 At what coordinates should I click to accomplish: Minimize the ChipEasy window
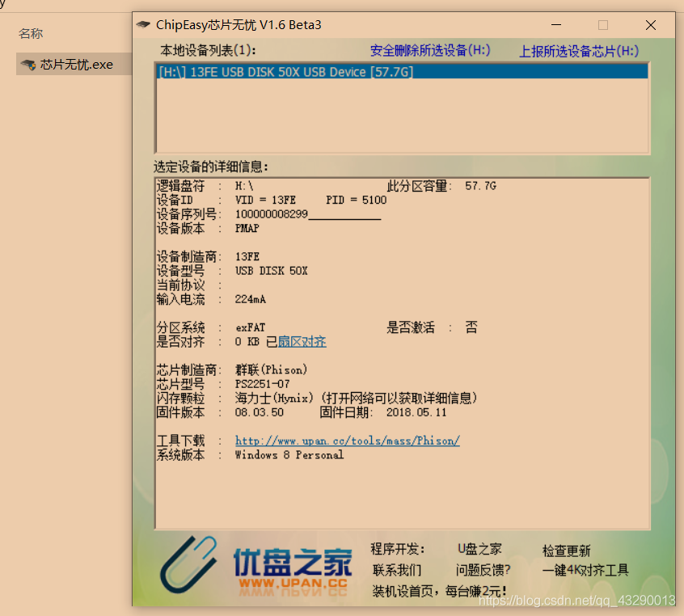556,25
